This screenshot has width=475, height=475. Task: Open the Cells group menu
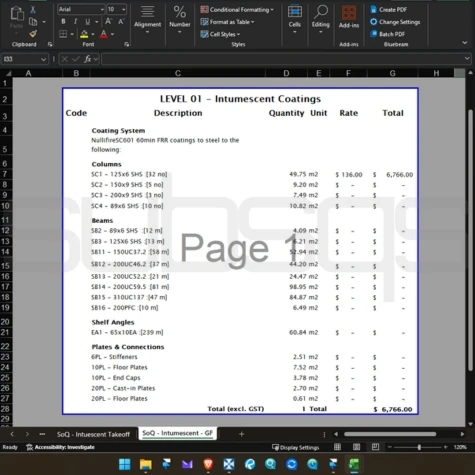(x=295, y=19)
